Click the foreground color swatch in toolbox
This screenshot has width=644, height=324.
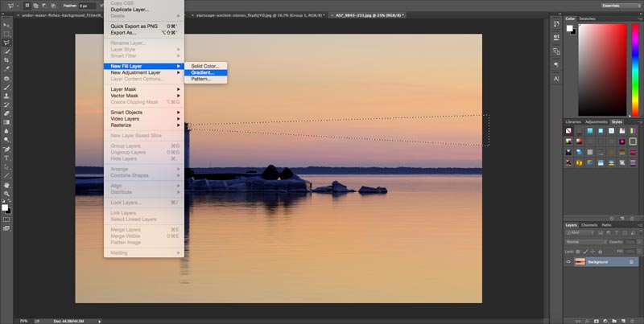point(5,207)
